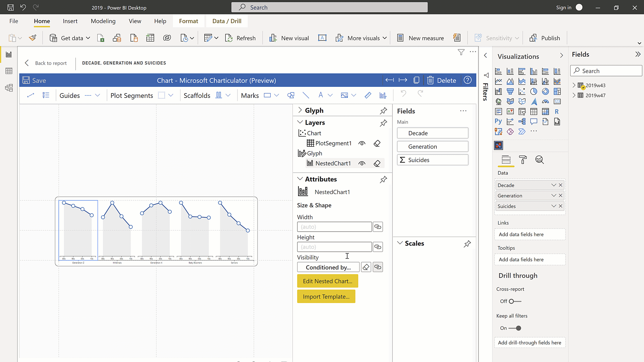Image resolution: width=644 pixels, height=362 pixels.
Task: Open the Modeling ribbon tab
Action: pyautogui.click(x=103, y=21)
